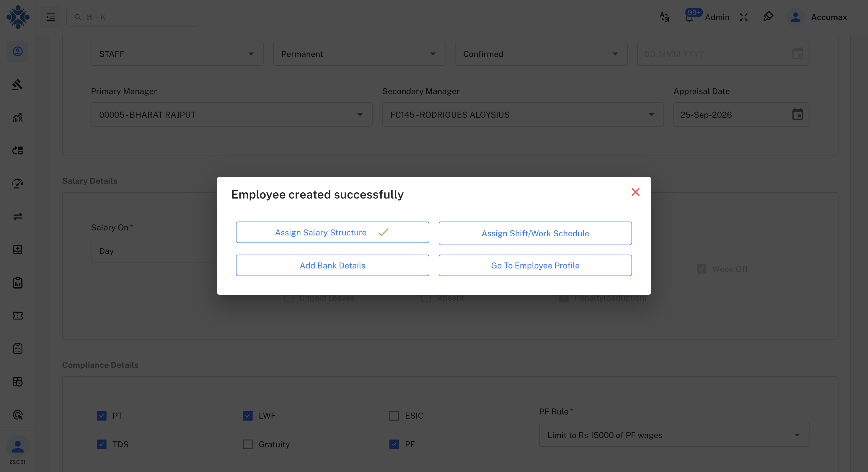The width and height of the screenshot is (868, 472).
Task: Select the analytics chart icon in sidebar
Action: 17,117
